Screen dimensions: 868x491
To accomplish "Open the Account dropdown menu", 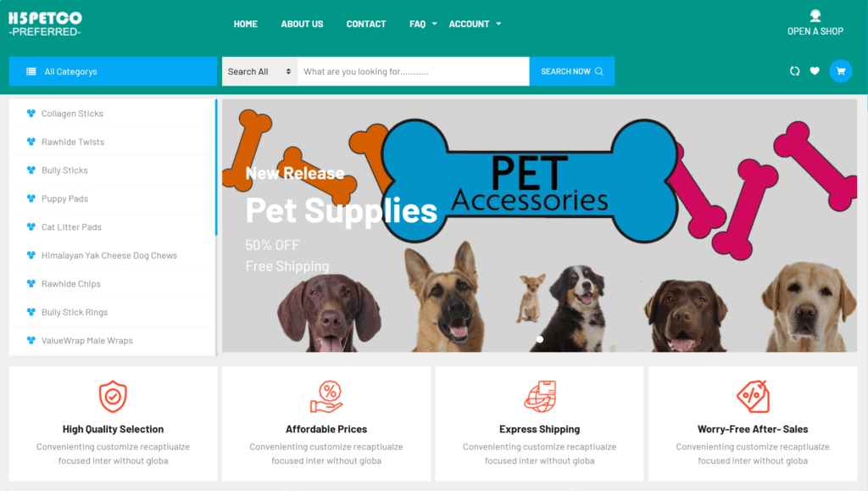I will (475, 24).
